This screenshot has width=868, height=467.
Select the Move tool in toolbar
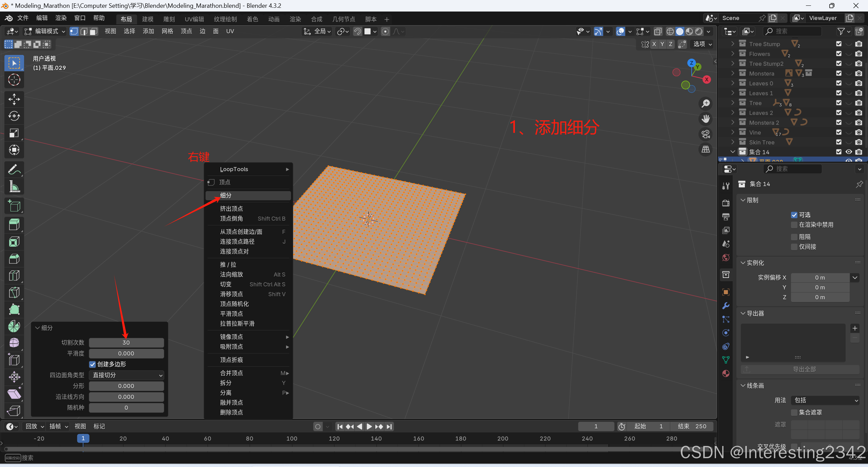[14, 99]
